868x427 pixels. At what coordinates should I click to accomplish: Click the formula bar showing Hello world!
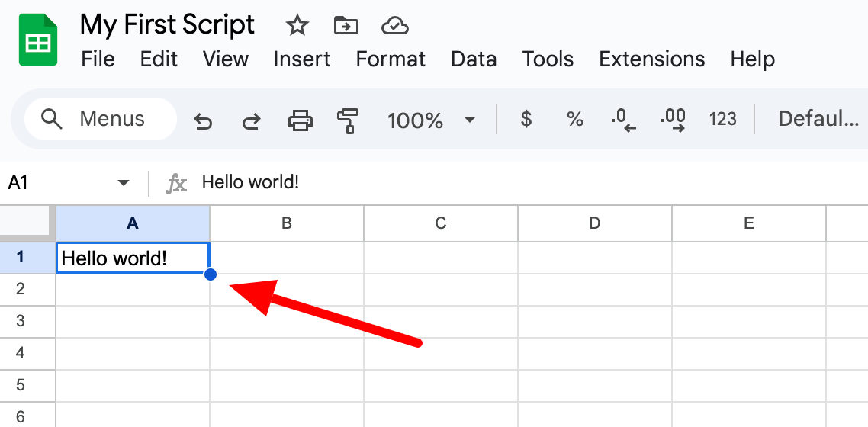532,182
